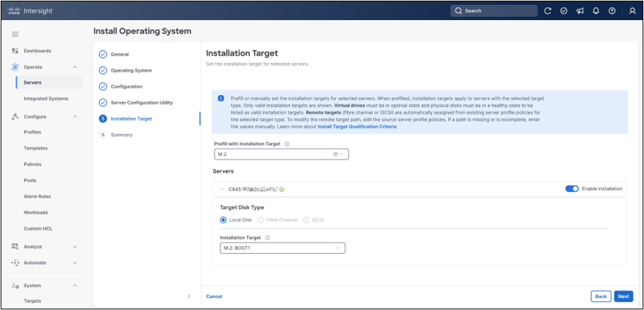Click the Back button
This screenshot has height=310, width=644.
(x=601, y=296)
